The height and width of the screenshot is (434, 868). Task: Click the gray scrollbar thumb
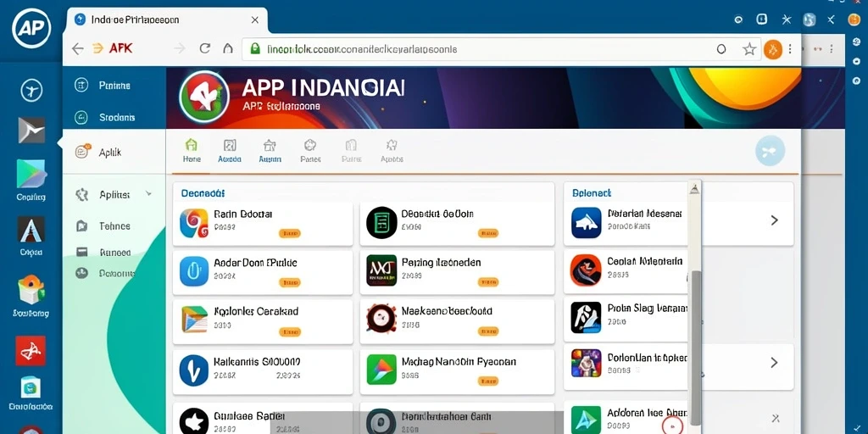(696, 348)
